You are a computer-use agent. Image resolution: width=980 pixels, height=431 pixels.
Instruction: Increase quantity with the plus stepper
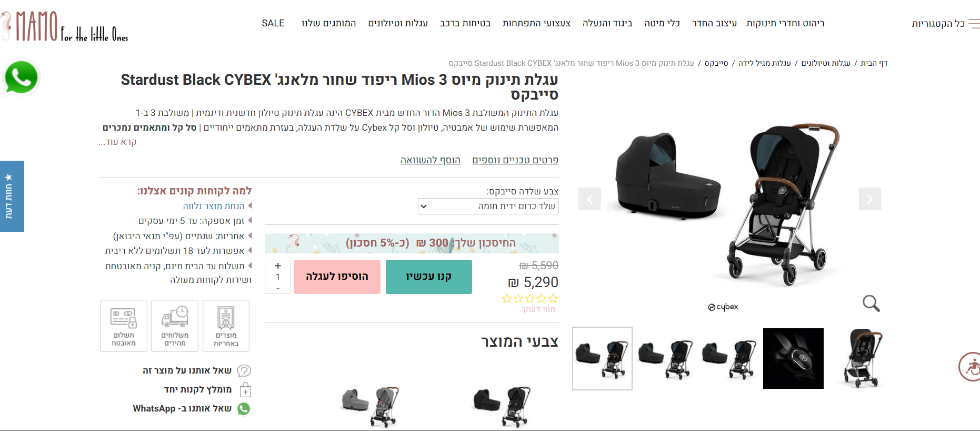(278, 266)
